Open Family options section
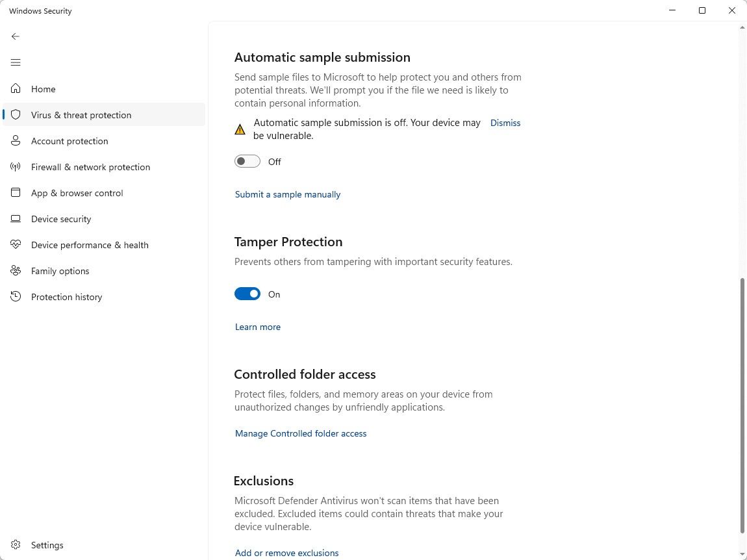This screenshot has width=747, height=560. [104, 271]
